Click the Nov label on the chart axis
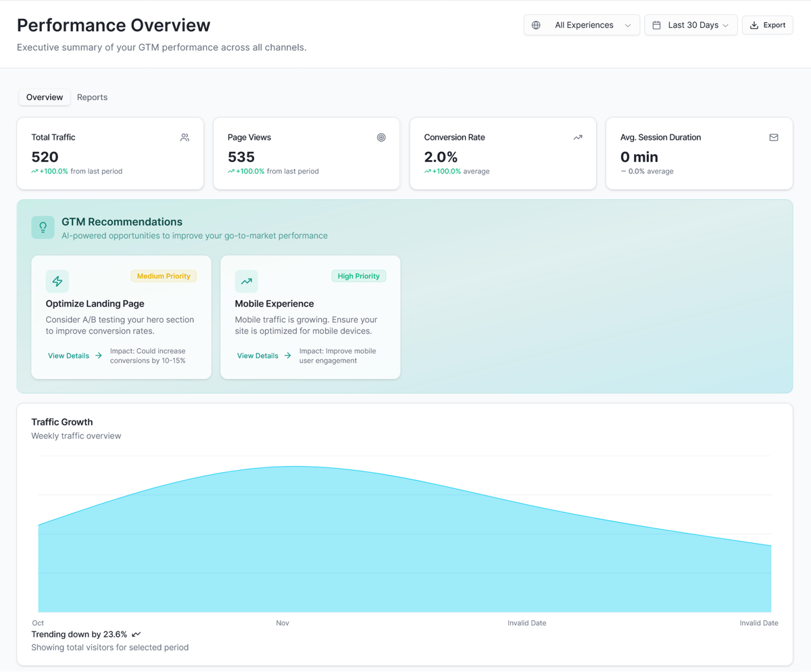Screen dimensions: 811x672 [x=282, y=623]
